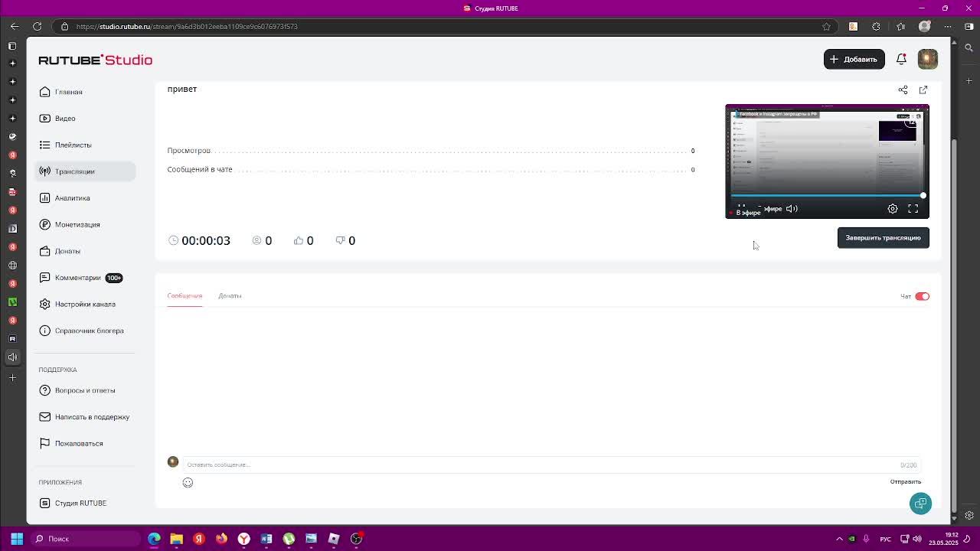Click the browser back arrow

point(15,26)
